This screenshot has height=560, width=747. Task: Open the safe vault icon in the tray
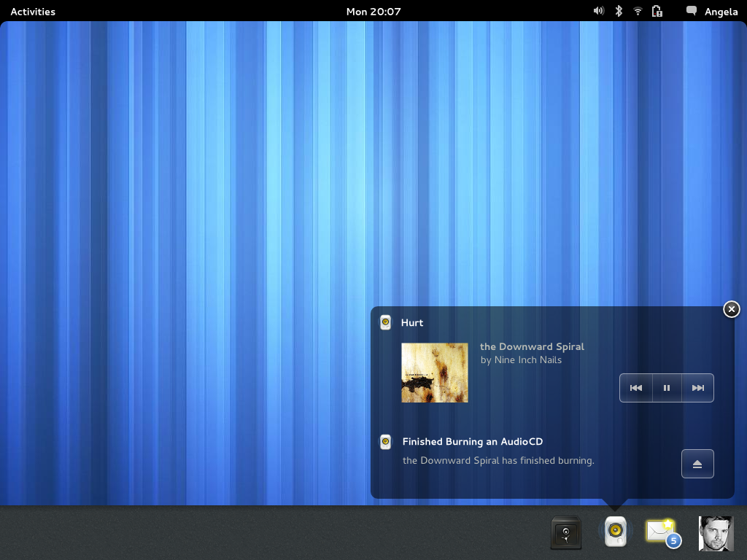(x=566, y=532)
